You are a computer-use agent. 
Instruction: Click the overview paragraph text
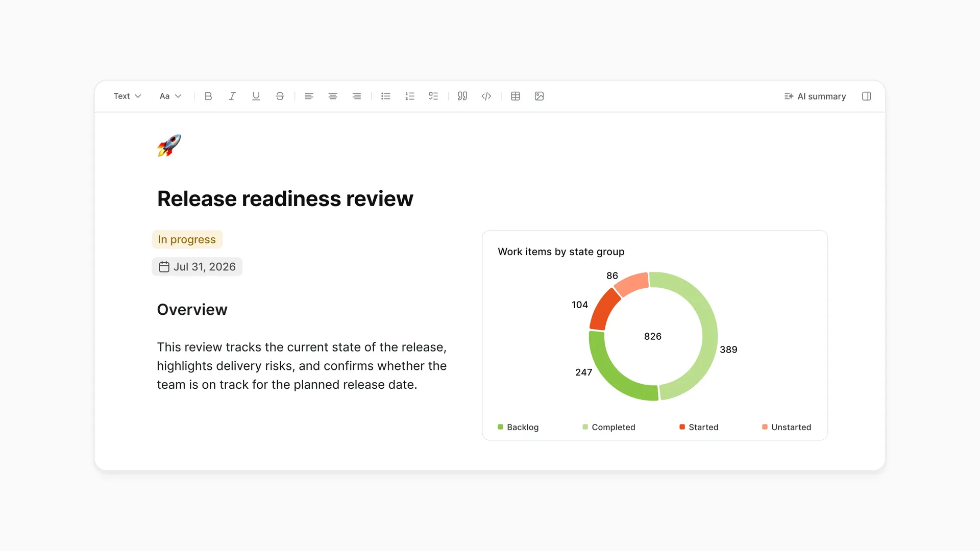coord(302,366)
